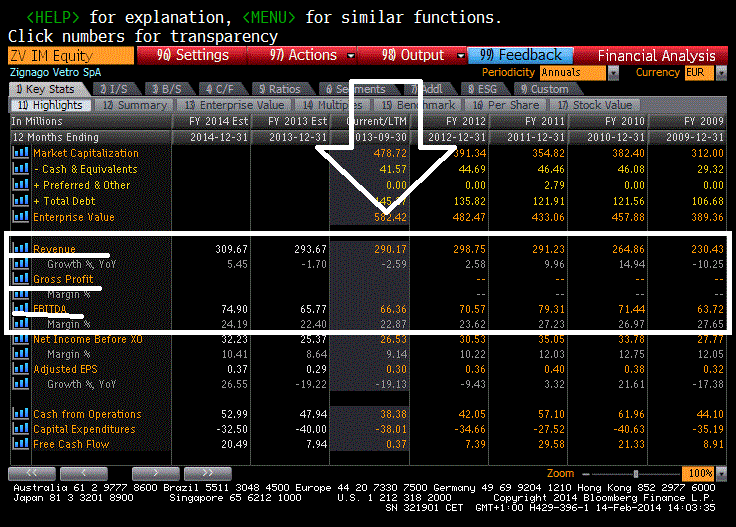This screenshot has height=527, width=736.
Task: Adjust the Zoom slider handle
Action: coord(636,474)
